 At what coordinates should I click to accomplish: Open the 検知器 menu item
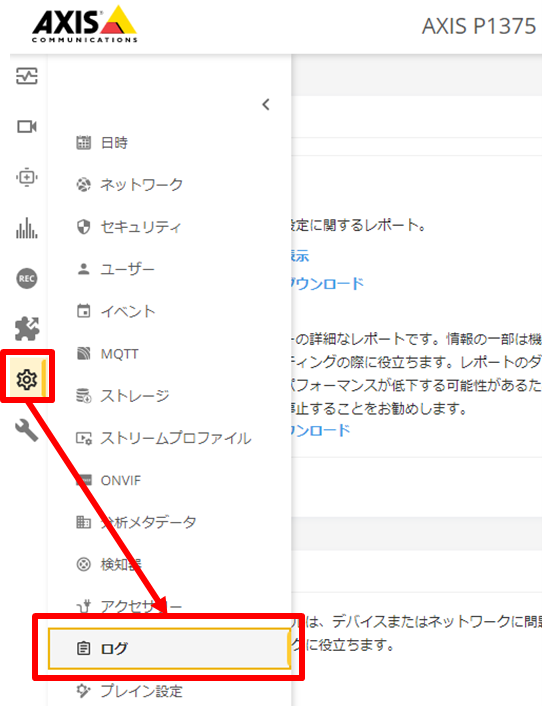169,564
